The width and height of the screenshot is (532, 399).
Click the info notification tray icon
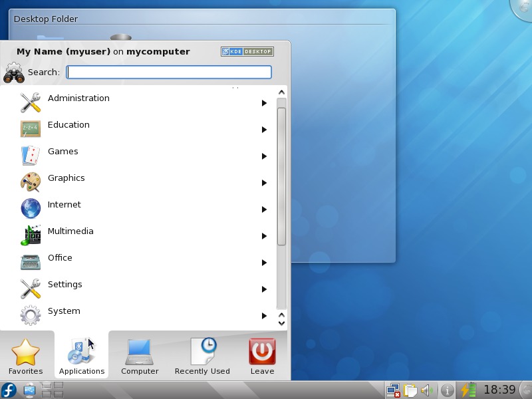[447, 390]
